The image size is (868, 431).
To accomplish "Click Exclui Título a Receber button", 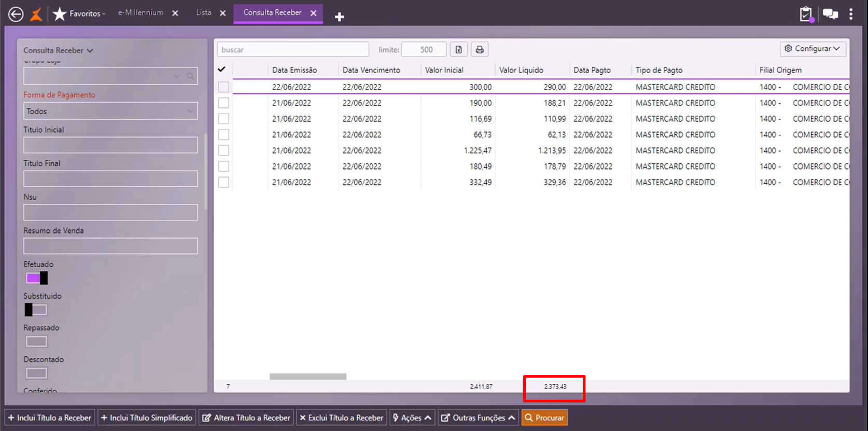I will [342, 418].
